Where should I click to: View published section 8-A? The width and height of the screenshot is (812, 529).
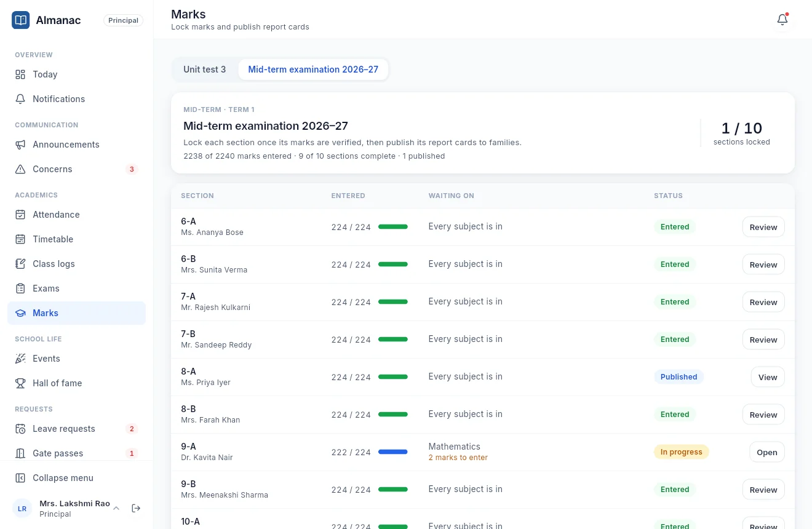pyautogui.click(x=768, y=377)
